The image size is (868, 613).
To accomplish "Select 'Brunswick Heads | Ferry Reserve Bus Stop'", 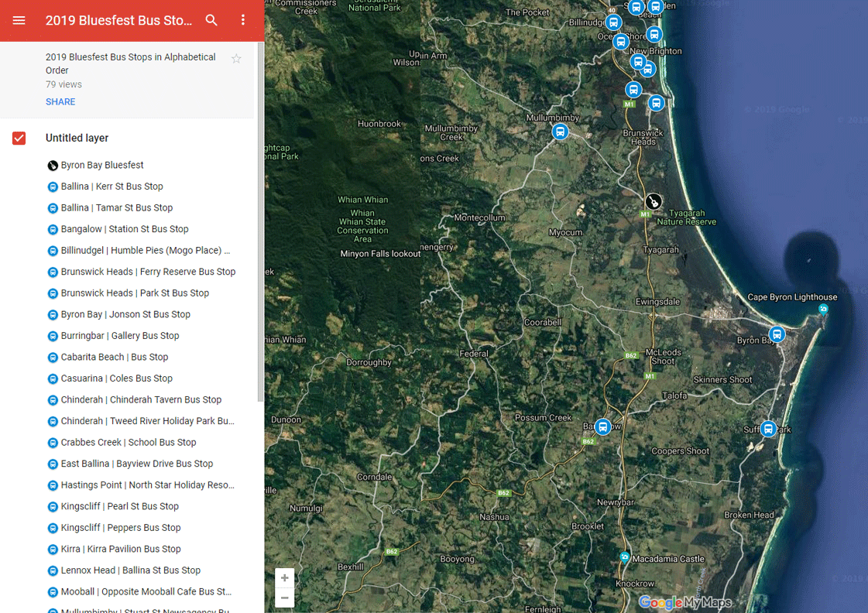I will click(x=149, y=272).
